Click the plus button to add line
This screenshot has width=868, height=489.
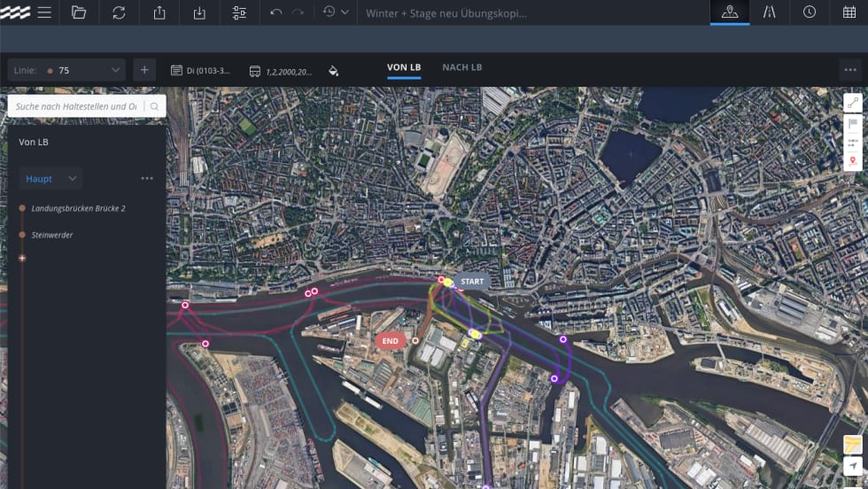pyautogui.click(x=144, y=71)
